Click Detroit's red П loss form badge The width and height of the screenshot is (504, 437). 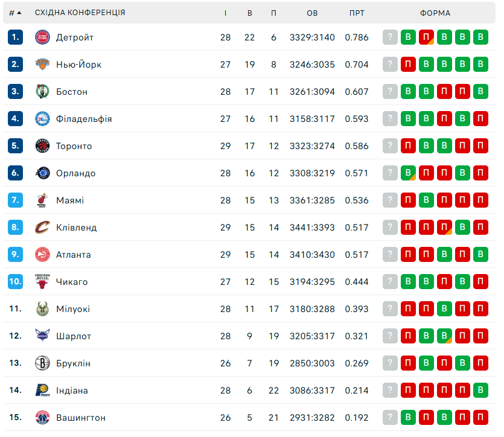(427, 37)
